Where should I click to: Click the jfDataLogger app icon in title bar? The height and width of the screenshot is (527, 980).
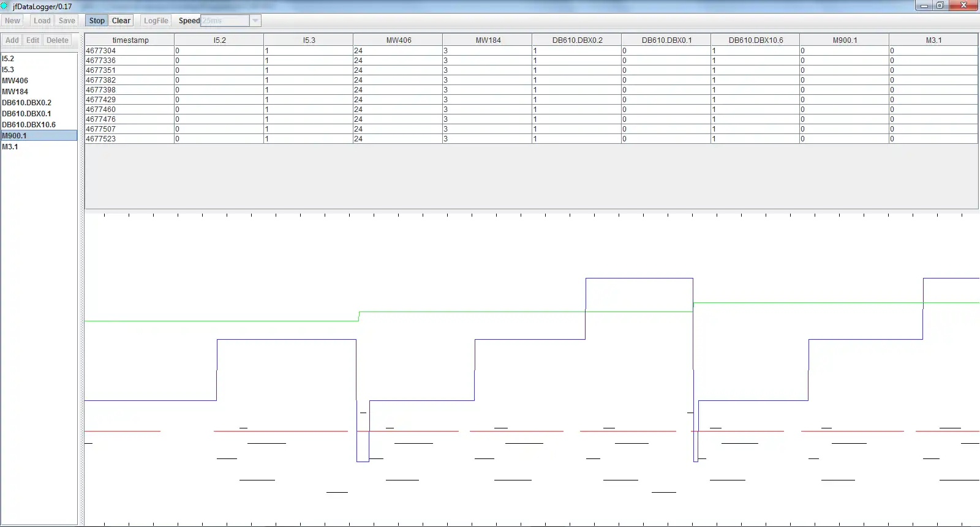pos(5,6)
